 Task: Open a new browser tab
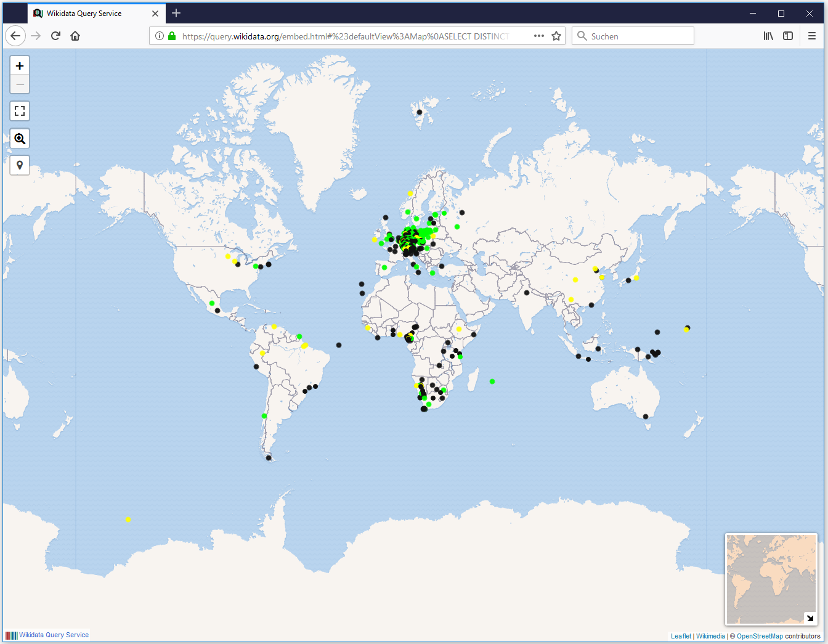click(x=176, y=13)
